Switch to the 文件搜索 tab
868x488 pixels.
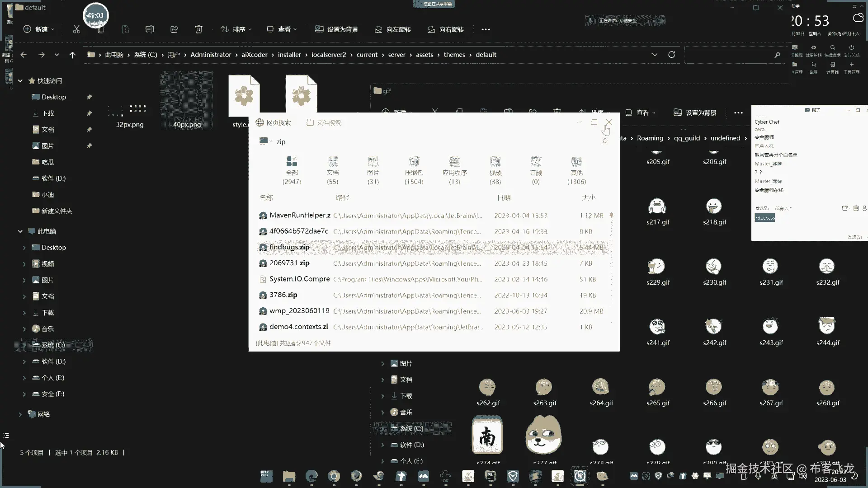(x=324, y=122)
